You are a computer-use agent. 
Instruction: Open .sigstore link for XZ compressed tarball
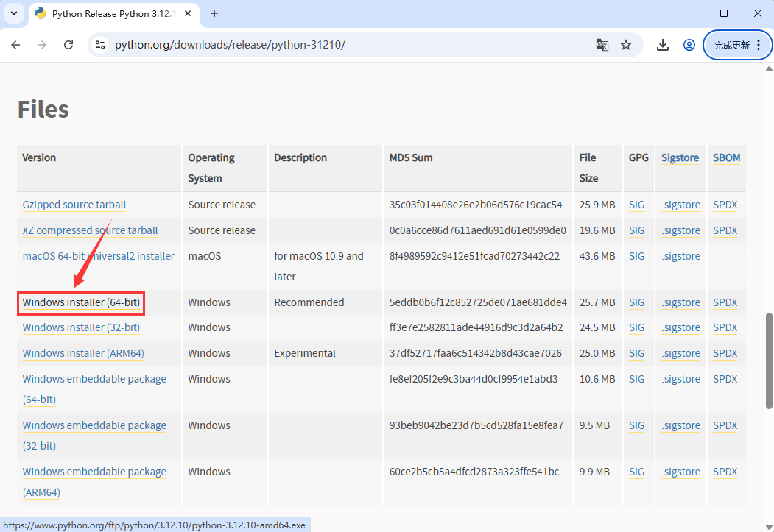coord(680,230)
